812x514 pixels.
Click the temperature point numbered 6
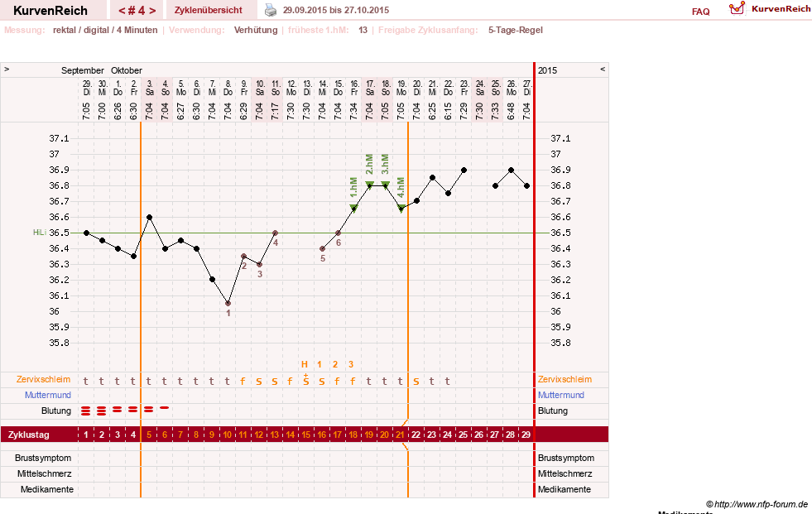339,233
